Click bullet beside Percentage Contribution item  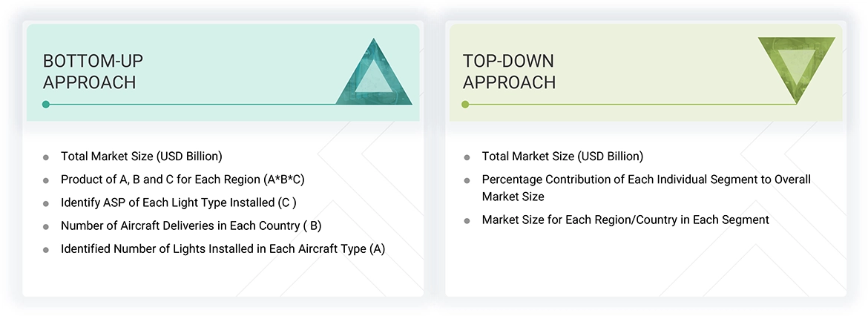(x=467, y=180)
